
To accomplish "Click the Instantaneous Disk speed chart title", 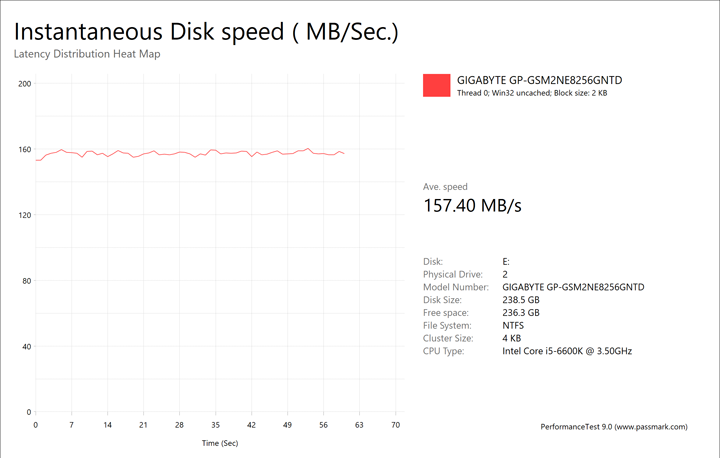I will (x=206, y=31).
